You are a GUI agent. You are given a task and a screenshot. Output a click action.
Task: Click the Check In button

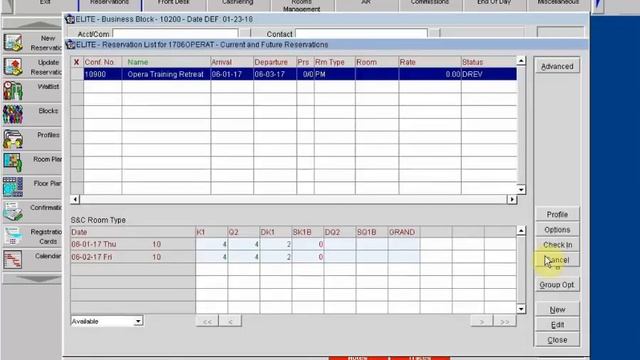557,245
